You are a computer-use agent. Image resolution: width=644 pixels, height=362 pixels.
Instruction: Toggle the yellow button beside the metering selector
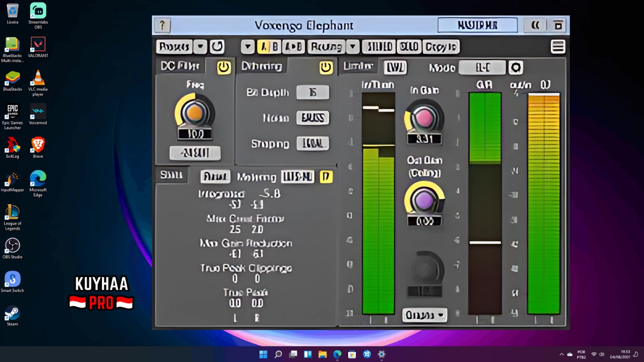click(326, 176)
